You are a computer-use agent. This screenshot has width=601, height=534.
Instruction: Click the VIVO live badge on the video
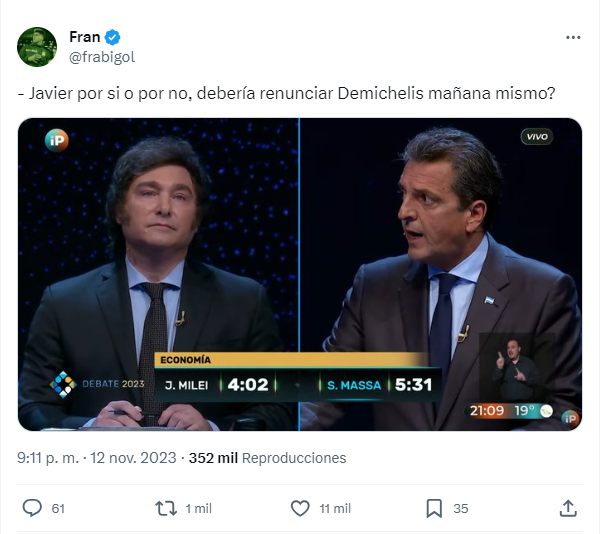(x=536, y=137)
